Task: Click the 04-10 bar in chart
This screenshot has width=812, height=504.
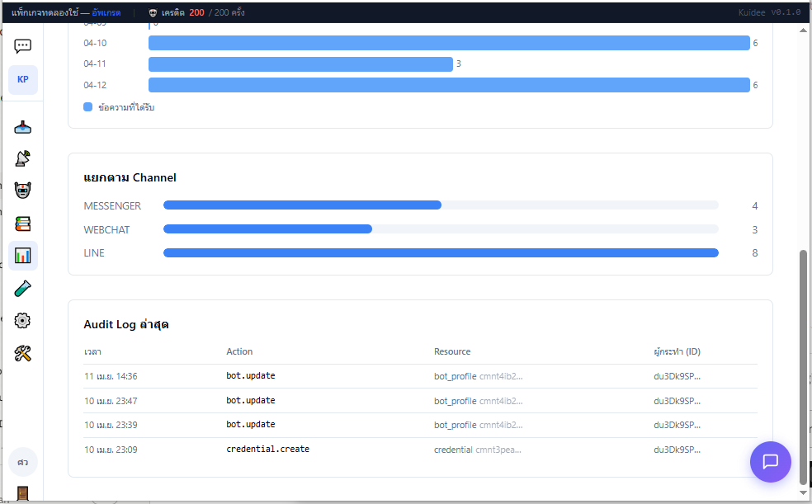Action: click(449, 43)
